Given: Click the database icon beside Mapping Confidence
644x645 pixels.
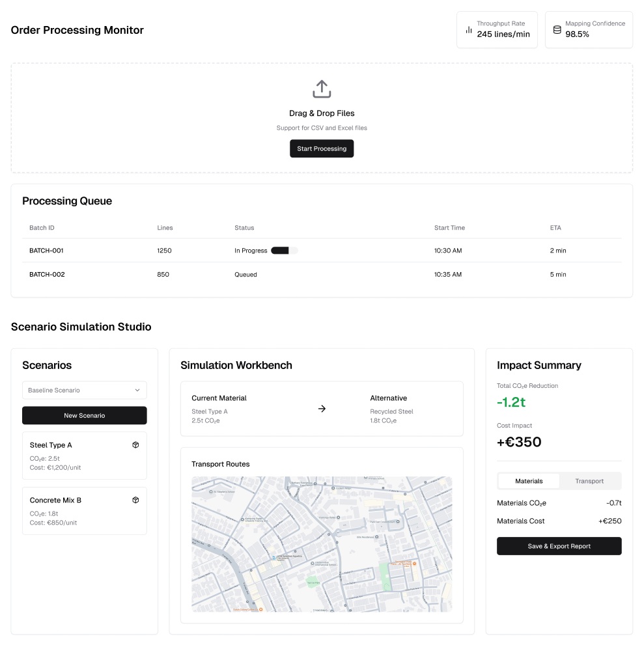Looking at the screenshot, I should 557,30.
